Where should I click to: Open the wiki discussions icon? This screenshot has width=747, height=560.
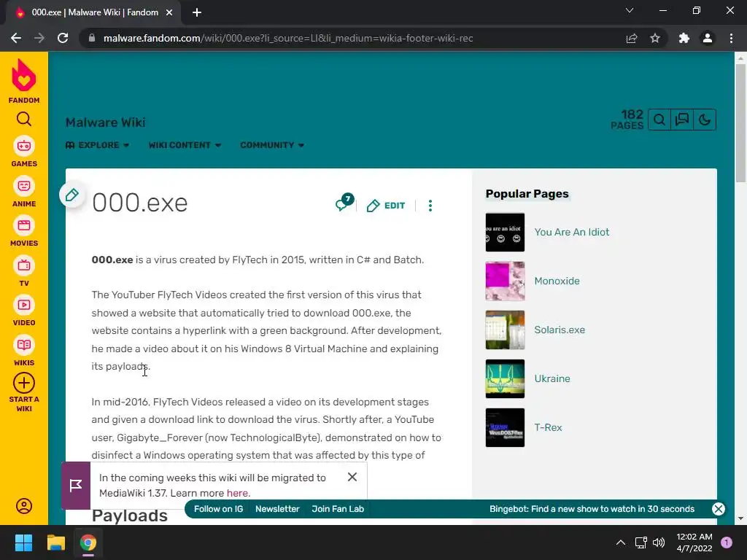[682, 120]
